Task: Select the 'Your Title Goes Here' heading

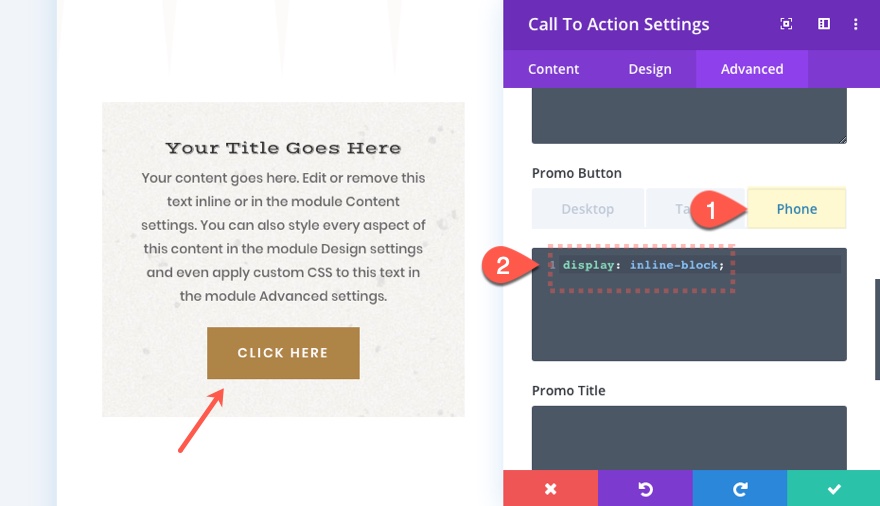Action: coord(283,148)
